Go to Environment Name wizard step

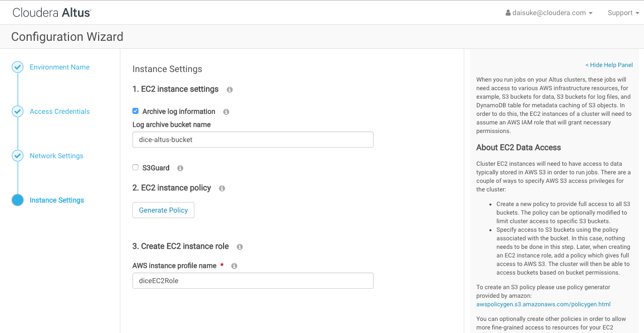(x=59, y=67)
